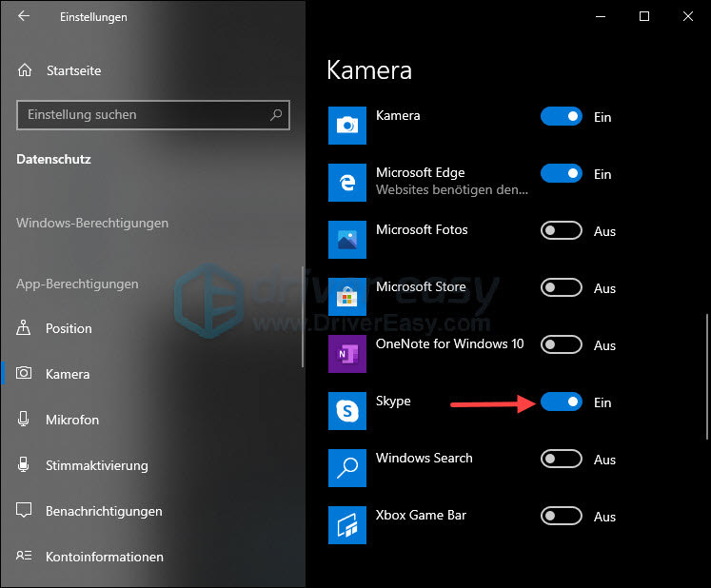Click the Microsoft Edge app icon
Image resolution: width=711 pixels, height=588 pixels.
[x=347, y=183]
